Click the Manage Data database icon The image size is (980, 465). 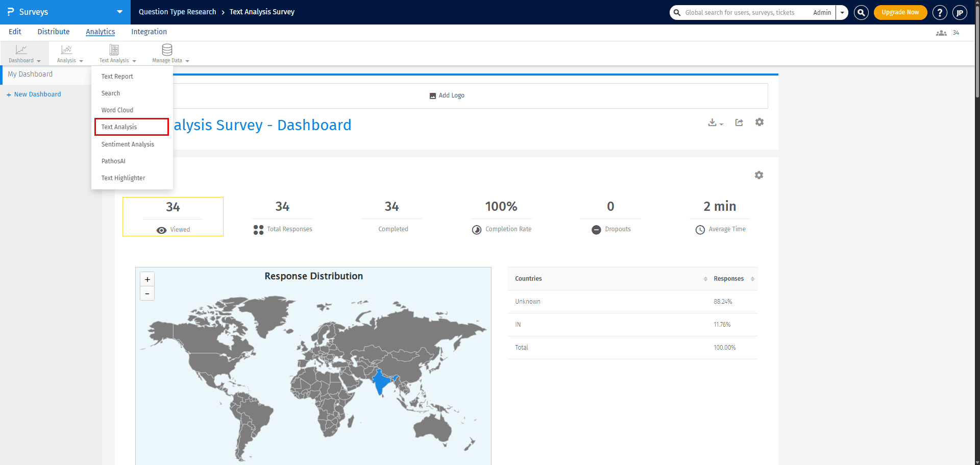tap(167, 50)
